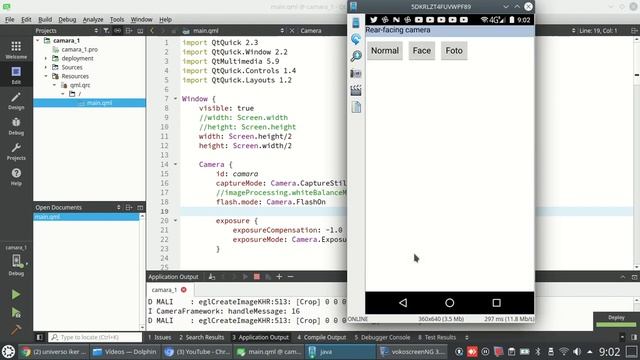
Task: Close the main.qml document in editor toolbar
Action: tap(292, 31)
